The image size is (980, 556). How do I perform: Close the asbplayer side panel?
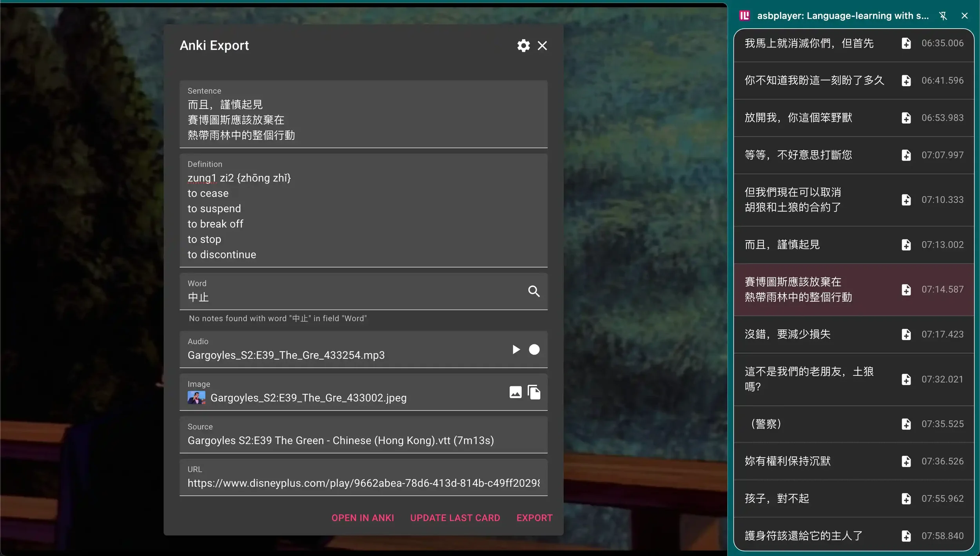pos(964,16)
